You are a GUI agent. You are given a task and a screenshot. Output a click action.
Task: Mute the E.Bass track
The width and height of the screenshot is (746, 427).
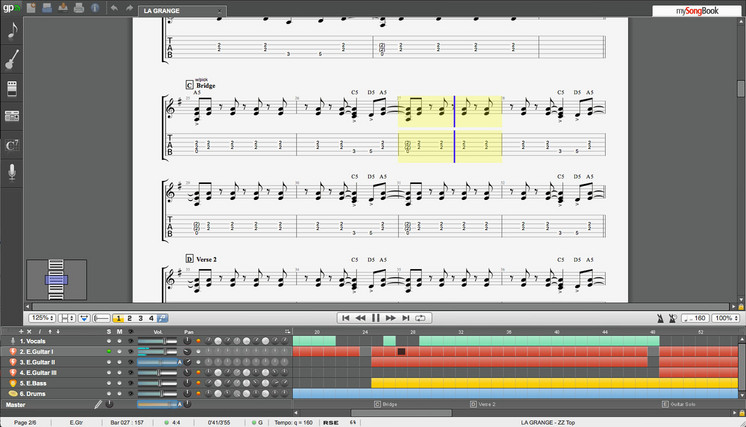point(119,383)
